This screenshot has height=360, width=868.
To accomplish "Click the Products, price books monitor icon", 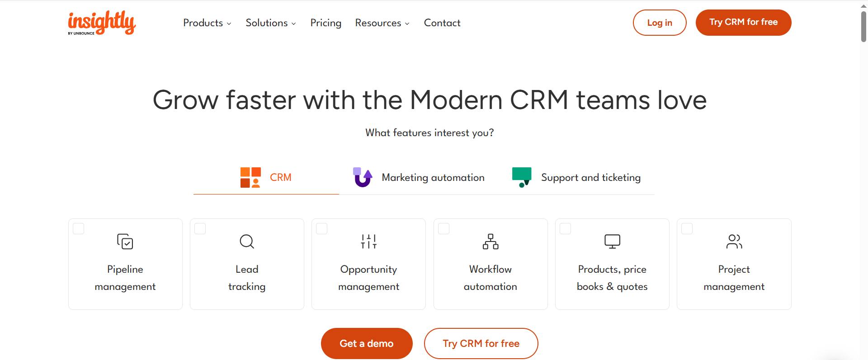I will (613, 242).
